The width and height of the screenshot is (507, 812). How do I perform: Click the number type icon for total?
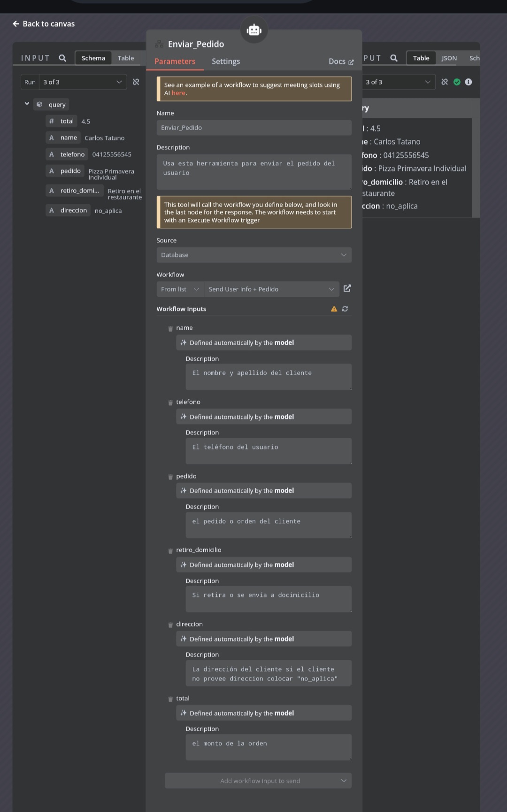[x=52, y=121]
